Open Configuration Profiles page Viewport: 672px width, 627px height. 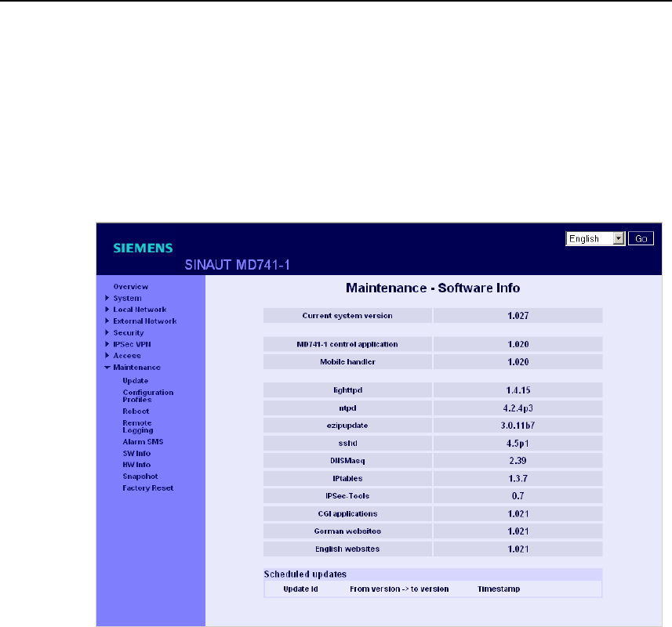(148, 396)
